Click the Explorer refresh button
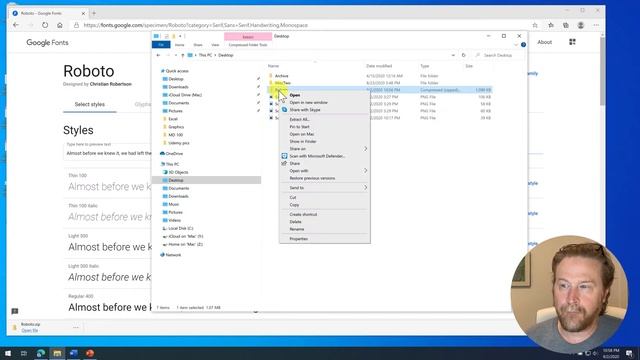 (464, 55)
